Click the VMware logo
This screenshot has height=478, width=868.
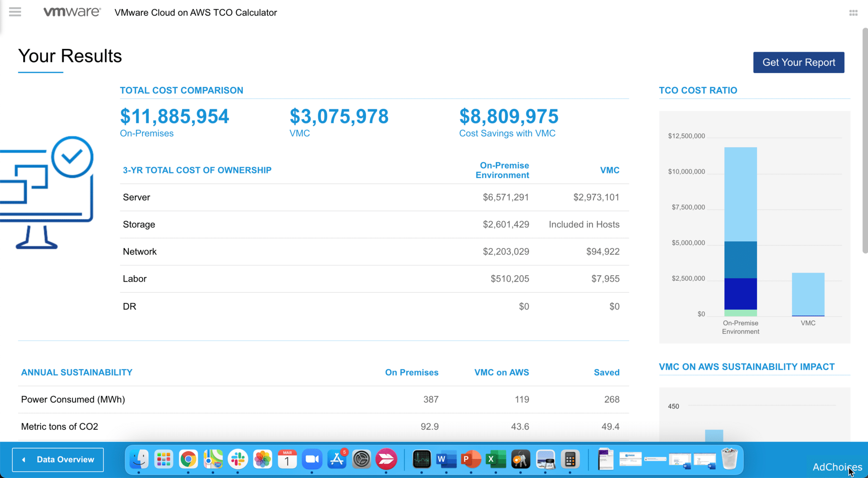coord(72,12)
